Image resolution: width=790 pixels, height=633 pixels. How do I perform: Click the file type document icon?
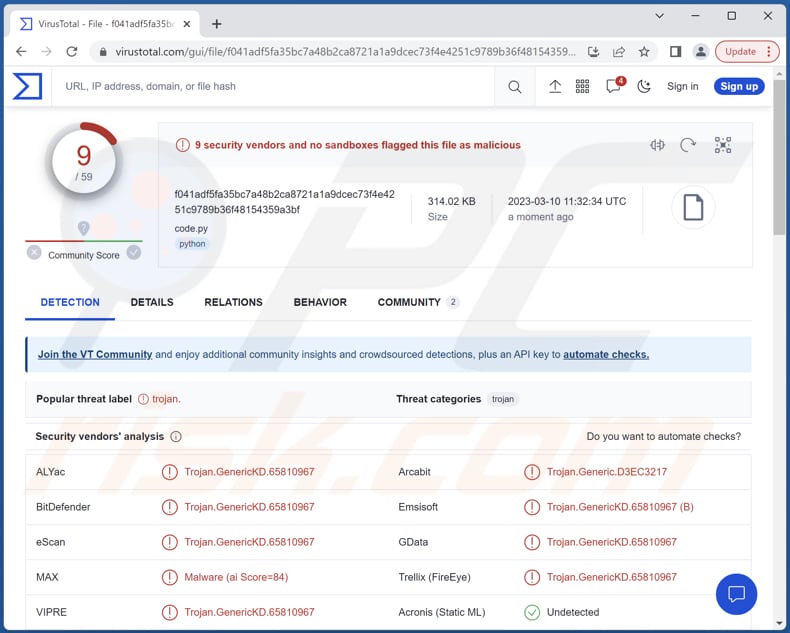click(x=693, y=208)
